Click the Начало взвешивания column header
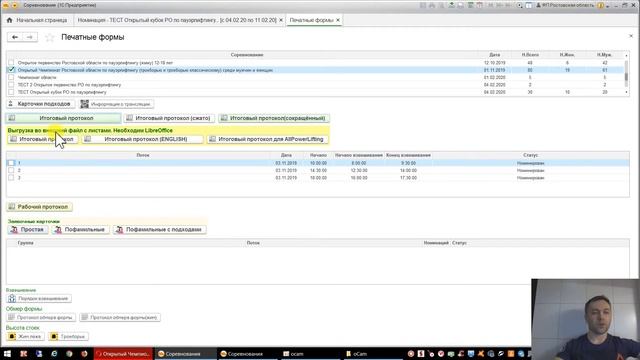The height and width of the screenshot is (360, 640). (359, 155)
